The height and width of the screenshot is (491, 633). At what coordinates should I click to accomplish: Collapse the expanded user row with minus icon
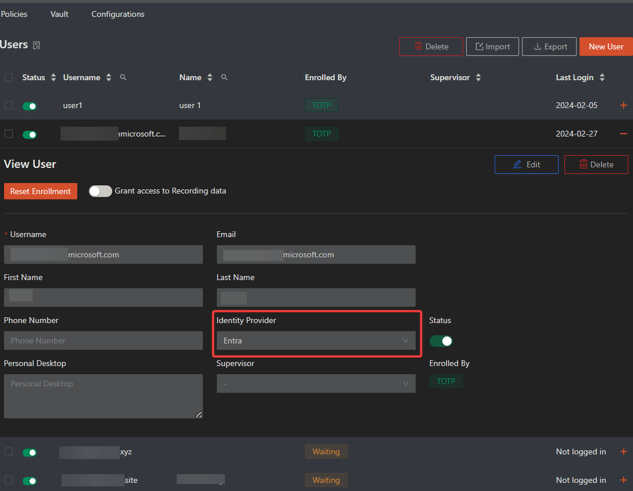[623, 134]
